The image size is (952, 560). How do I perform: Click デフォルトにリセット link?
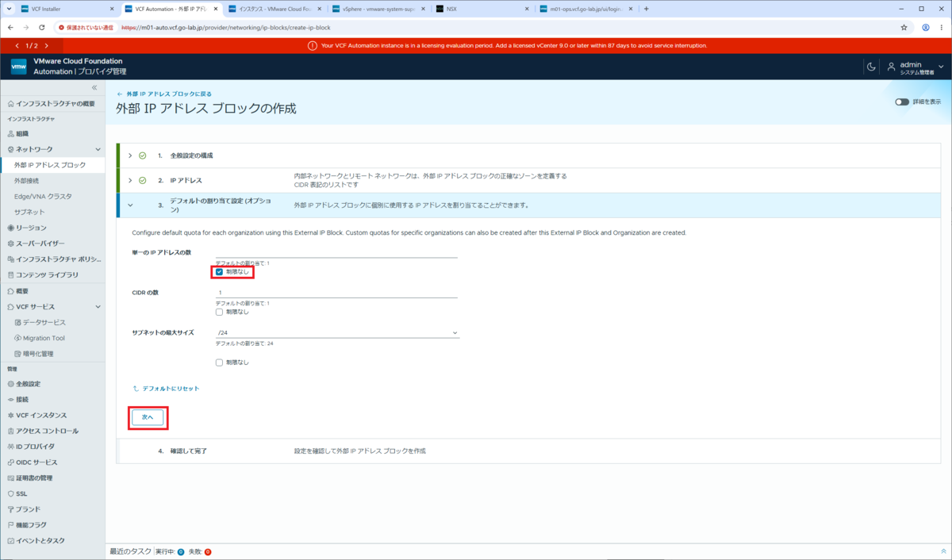click(166, 389)
